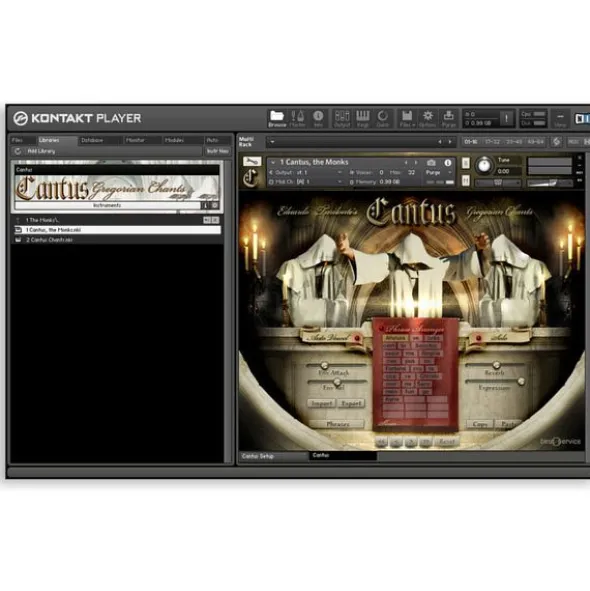
Task: Collapse instrument header arrow beside 1 Cantus
Action: coord(273,162)
